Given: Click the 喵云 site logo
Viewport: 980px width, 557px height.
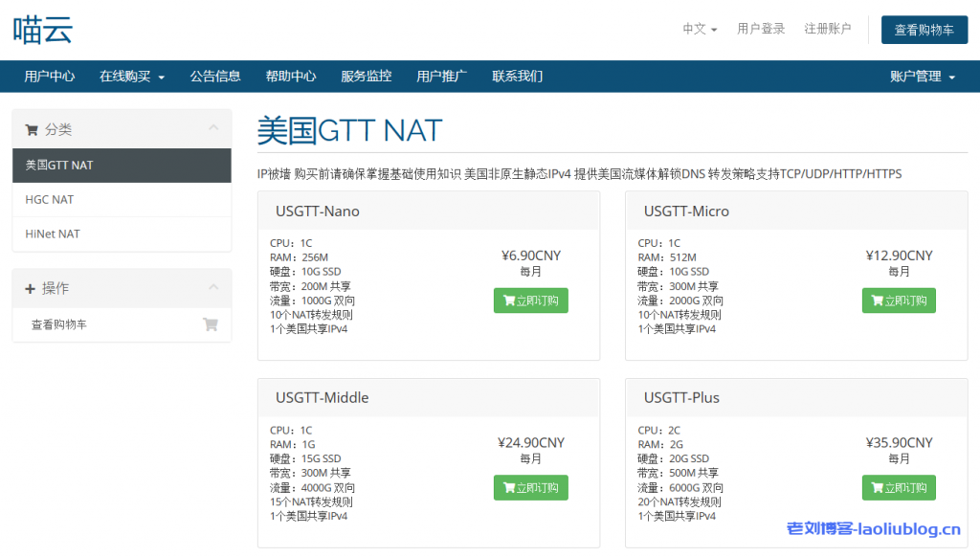Looking at the screenshot, I should 43,30.
